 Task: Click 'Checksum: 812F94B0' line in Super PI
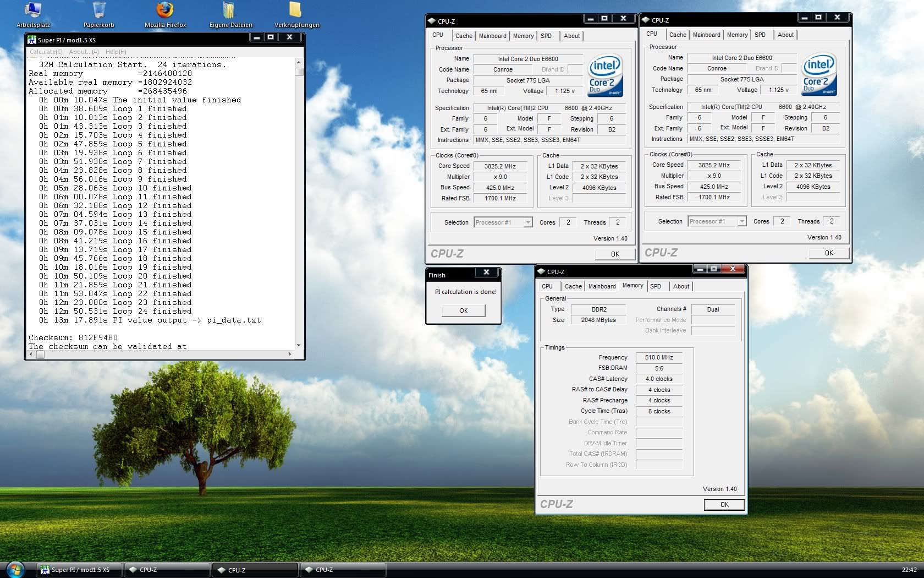click(x=73, y=337)
